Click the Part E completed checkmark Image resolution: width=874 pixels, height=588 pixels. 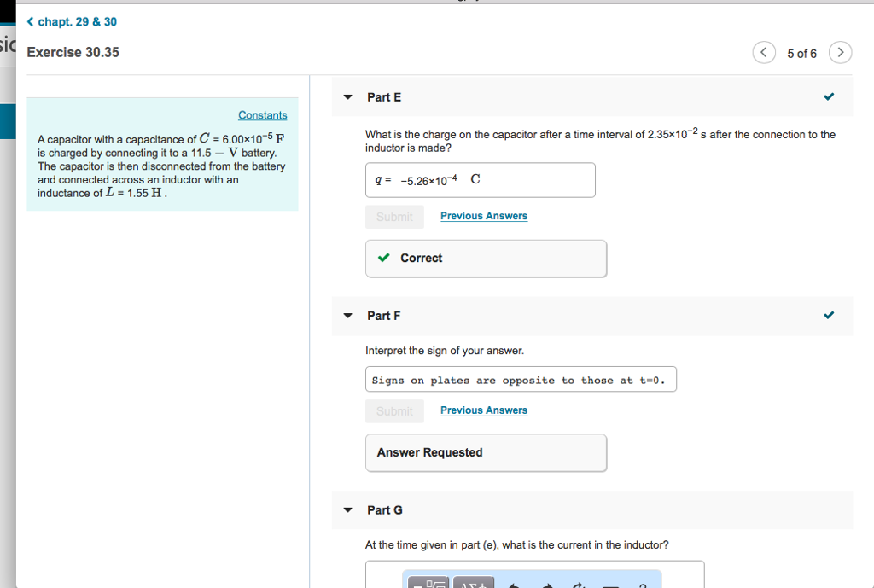pos(829,97)
